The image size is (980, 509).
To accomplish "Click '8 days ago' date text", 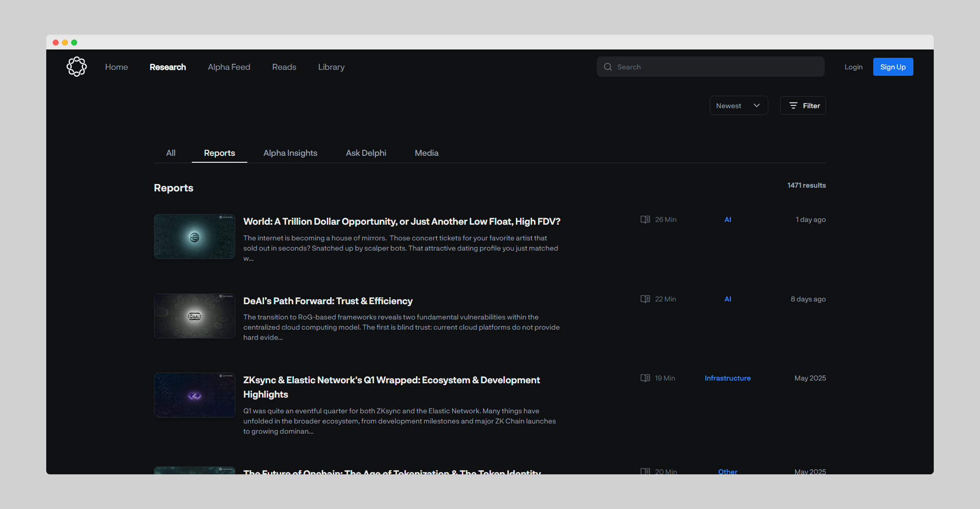I will point(808,299).
